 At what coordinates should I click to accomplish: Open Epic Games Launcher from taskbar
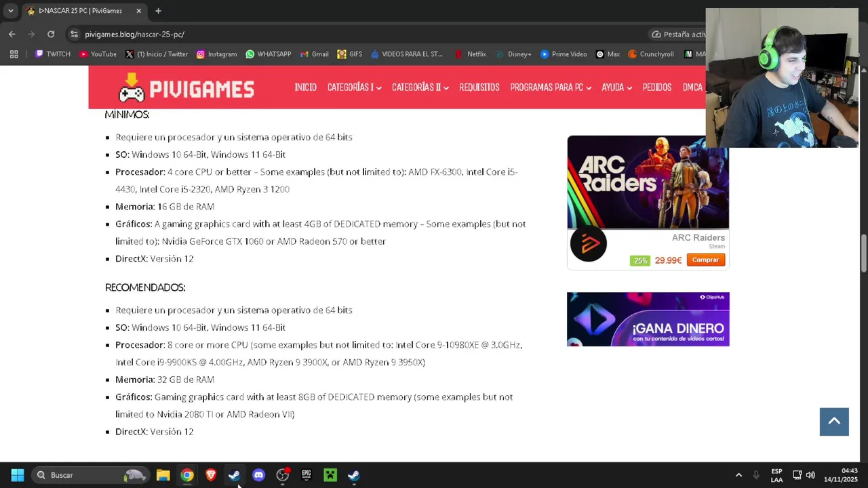coord(306,475)
